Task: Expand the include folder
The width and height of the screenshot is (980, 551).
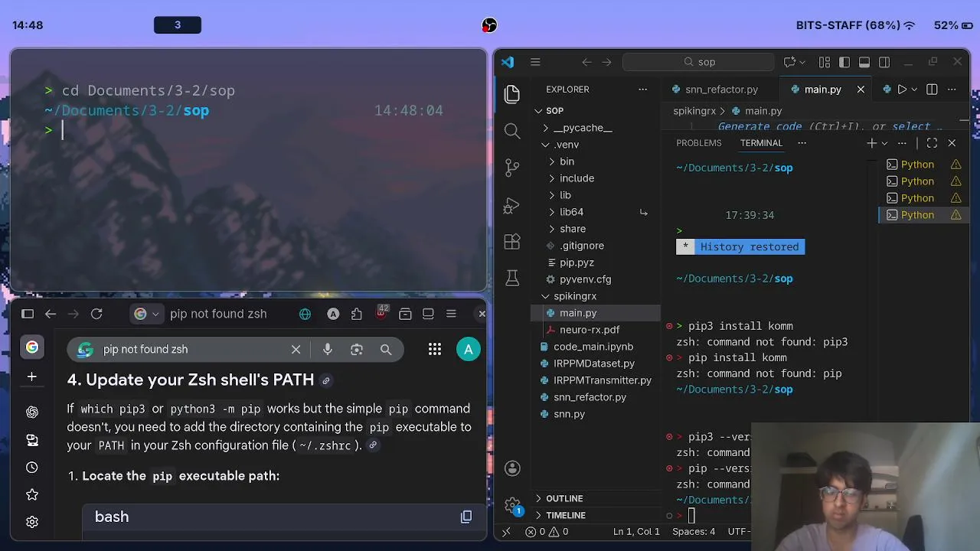Action: 576,178
